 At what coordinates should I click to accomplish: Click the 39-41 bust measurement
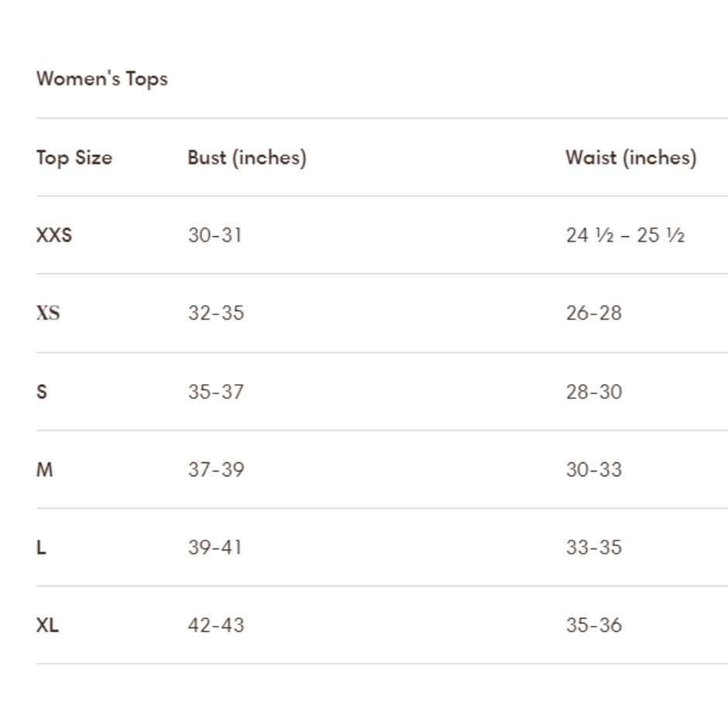[215, 548]
